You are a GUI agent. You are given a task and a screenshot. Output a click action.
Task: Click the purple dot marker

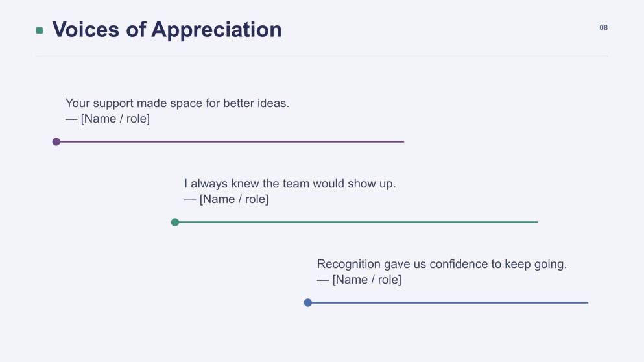click(x=56, y=142)
